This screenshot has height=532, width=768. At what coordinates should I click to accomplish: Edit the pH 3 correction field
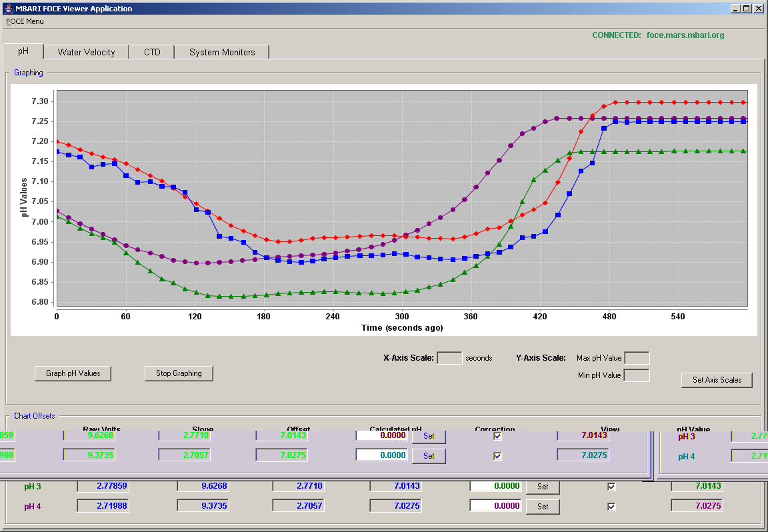[x=496, y=486]
